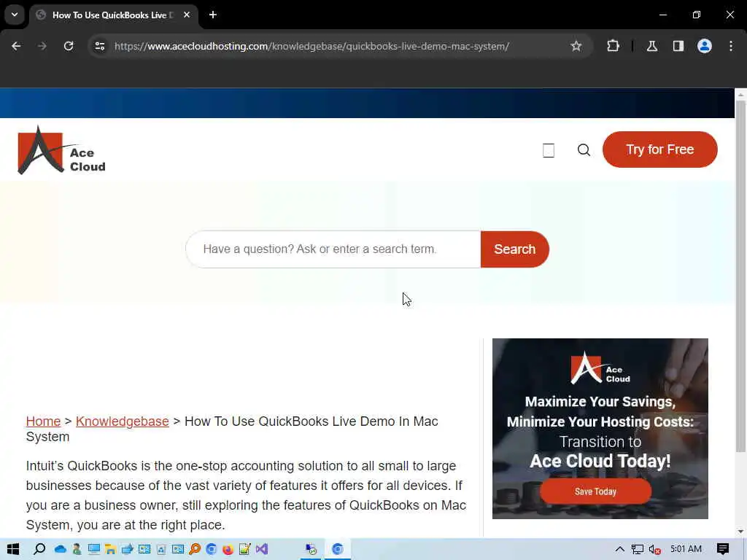Open Notepad++ from the taskbar
747x560 pixels.
point(245,549)
